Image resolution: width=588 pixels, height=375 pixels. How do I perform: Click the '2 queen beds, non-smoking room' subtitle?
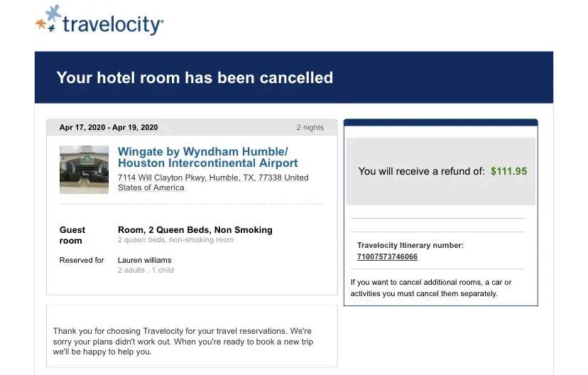(x=175, y=240)
